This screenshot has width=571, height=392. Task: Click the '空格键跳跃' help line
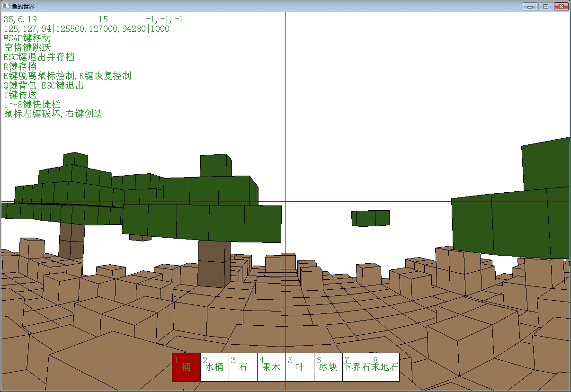coord(27,48)
